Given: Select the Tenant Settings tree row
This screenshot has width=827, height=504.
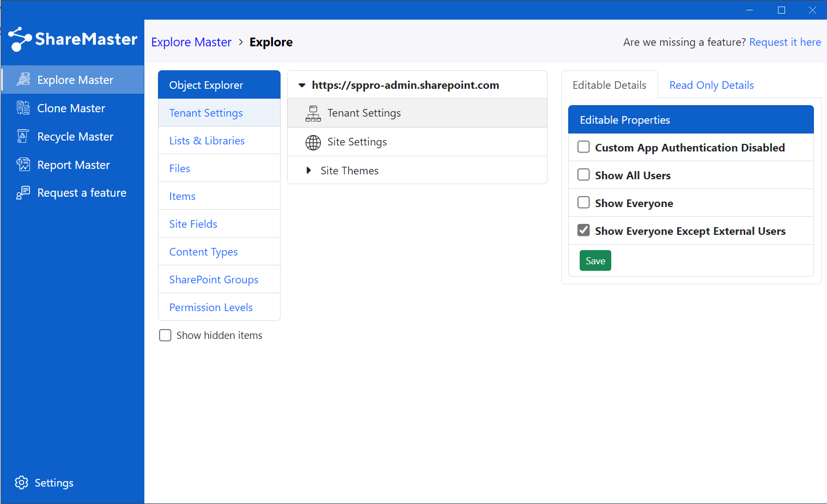Looking at the screenshot, I should pyautogui.click(x=417, y=113).
